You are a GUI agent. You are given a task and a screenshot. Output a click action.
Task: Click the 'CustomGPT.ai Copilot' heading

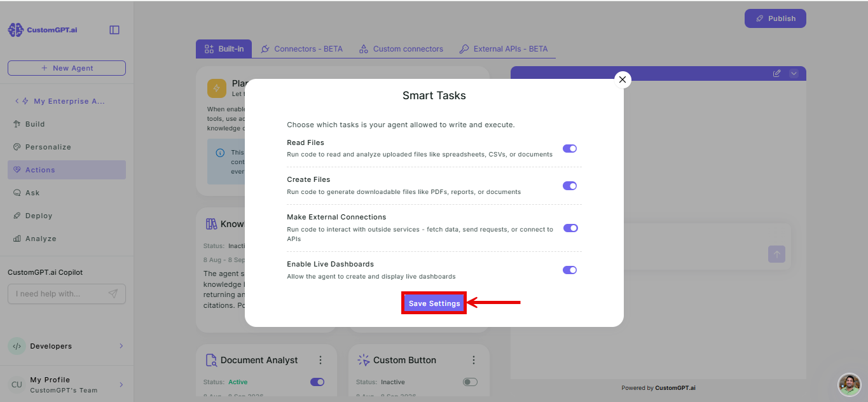45,272
